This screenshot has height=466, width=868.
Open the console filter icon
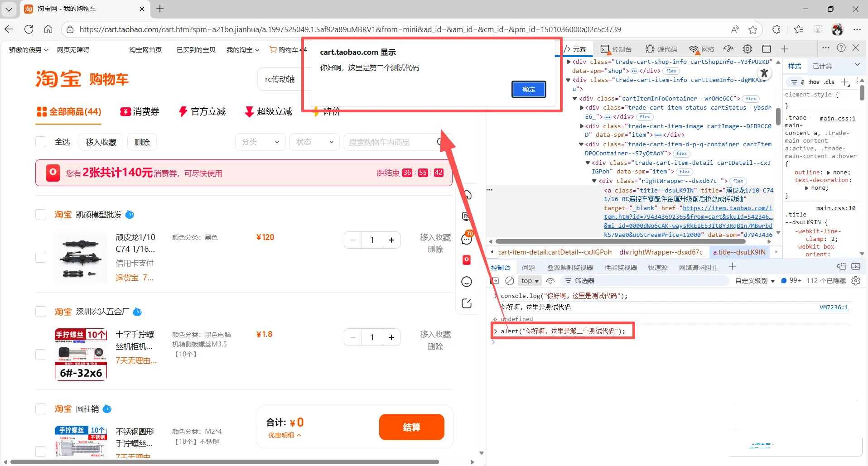tap(568, 281)
